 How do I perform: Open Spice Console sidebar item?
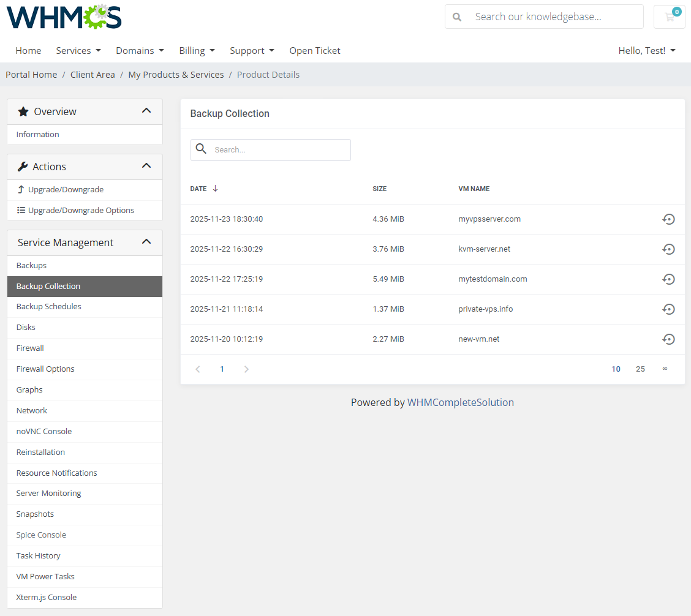(85, 535)
